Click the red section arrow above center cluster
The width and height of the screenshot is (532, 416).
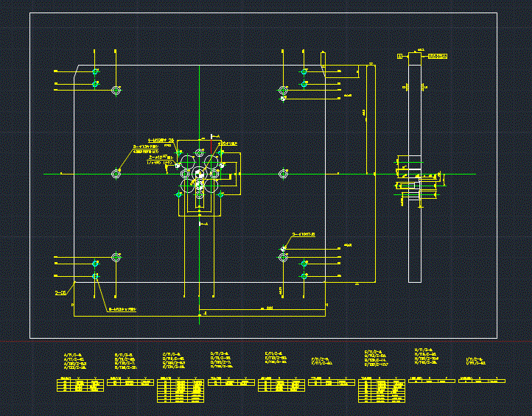(210, 140)
